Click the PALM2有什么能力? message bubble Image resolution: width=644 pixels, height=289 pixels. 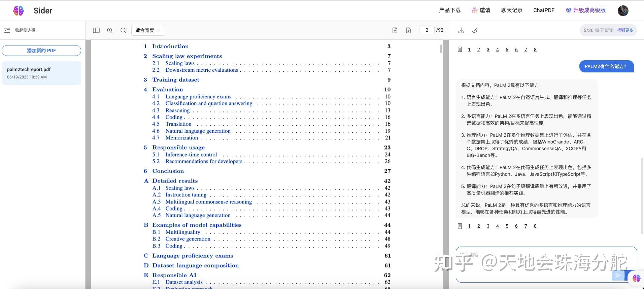click(606, 66)
